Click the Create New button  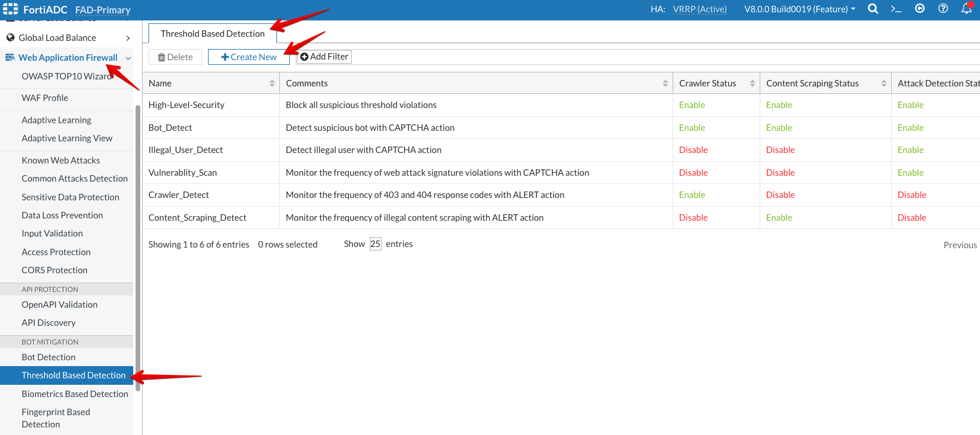point(249,57)
